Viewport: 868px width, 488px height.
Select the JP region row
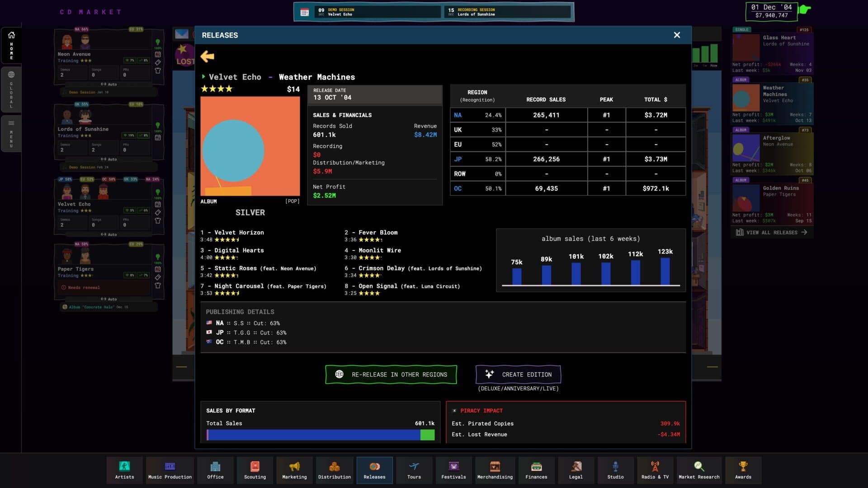tap(568, 159)
